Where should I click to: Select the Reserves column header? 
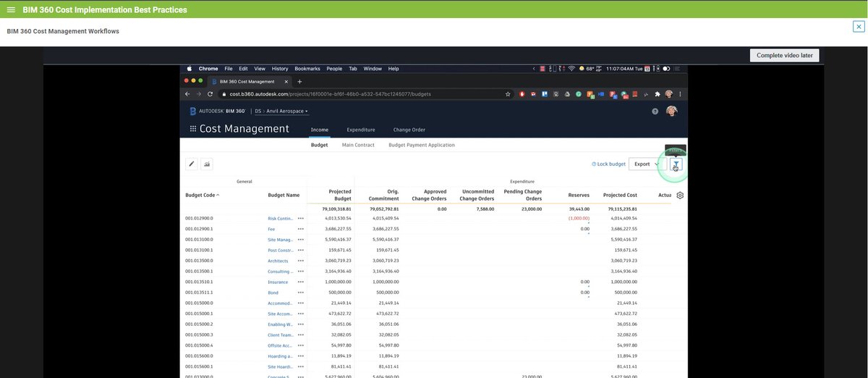pos(579,195)
